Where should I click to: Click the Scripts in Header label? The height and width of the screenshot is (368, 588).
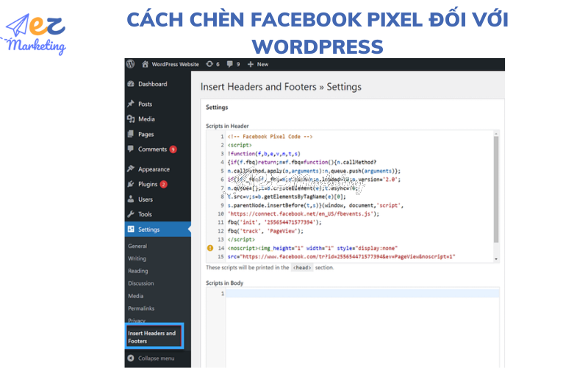point(227,126)
